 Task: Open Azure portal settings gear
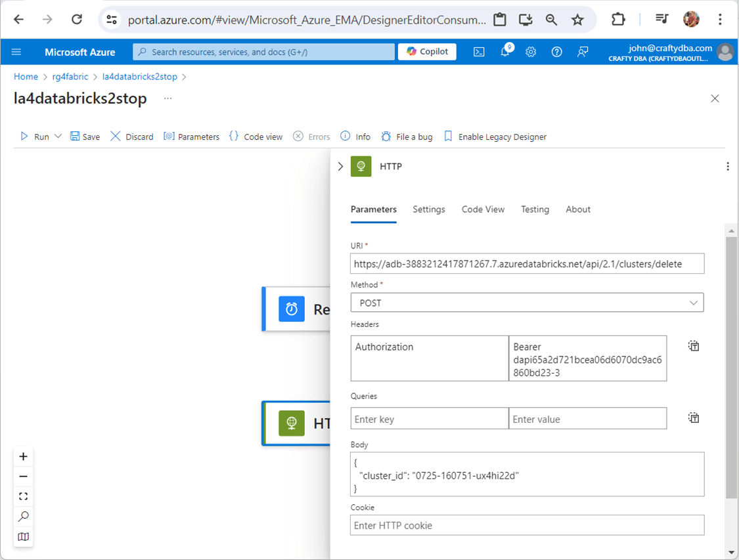[x=531, y=52]
